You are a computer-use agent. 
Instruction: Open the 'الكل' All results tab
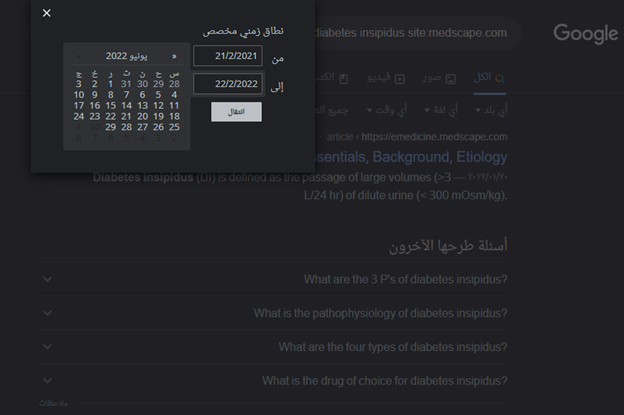coord(487,77)
